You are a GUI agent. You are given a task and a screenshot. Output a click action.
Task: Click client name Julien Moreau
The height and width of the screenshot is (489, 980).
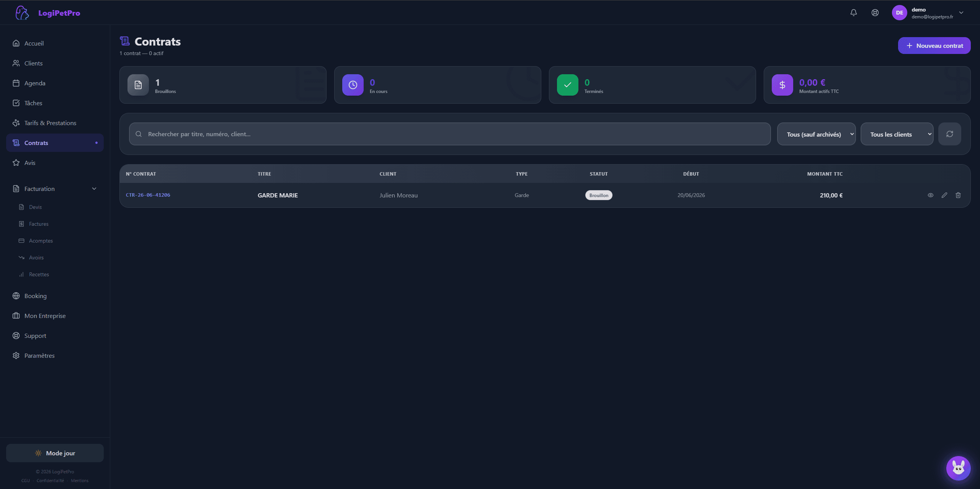pos(399,195)
